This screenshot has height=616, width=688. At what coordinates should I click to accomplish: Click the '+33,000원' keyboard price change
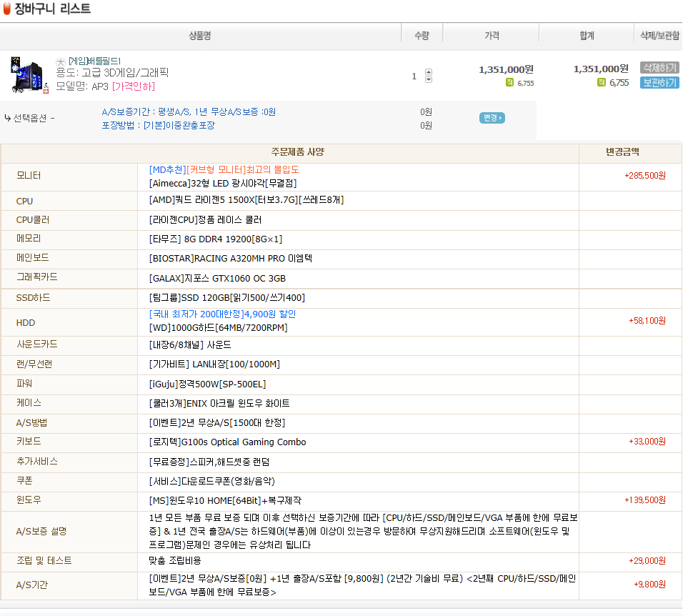click(x=647, y=442)
